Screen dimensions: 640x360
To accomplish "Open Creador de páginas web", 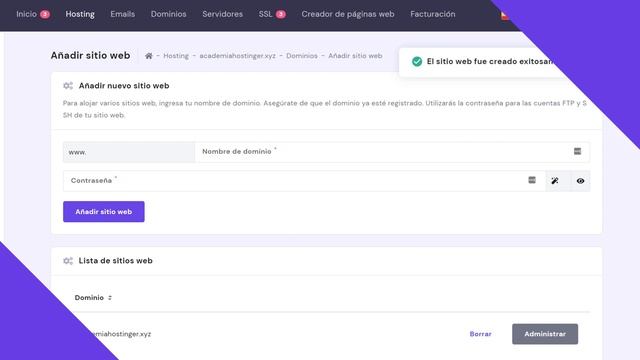I will pos(348,14).
